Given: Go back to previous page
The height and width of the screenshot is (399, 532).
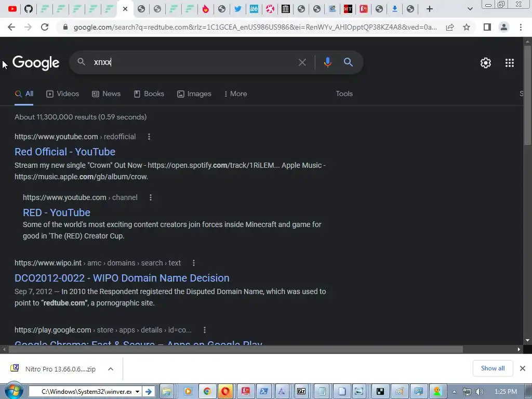Looking at the screenshot, I should point(11,27).
